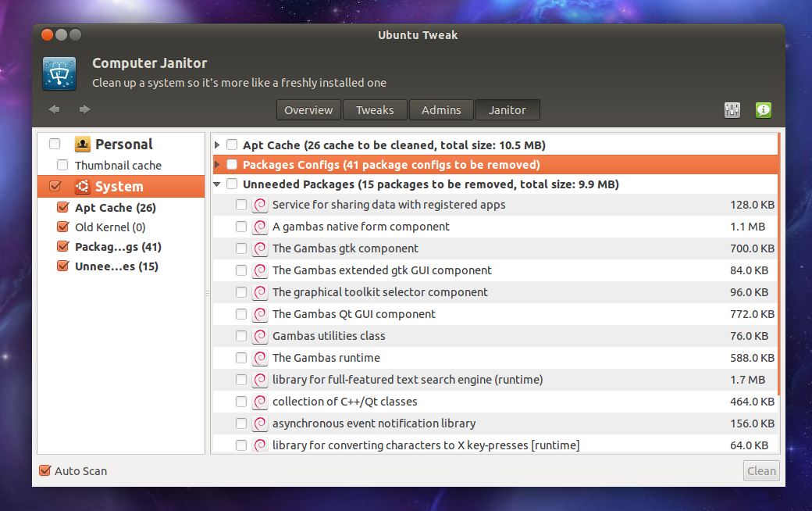
Task: Switch to the Janitor tab
Action: tap(507, 110)
